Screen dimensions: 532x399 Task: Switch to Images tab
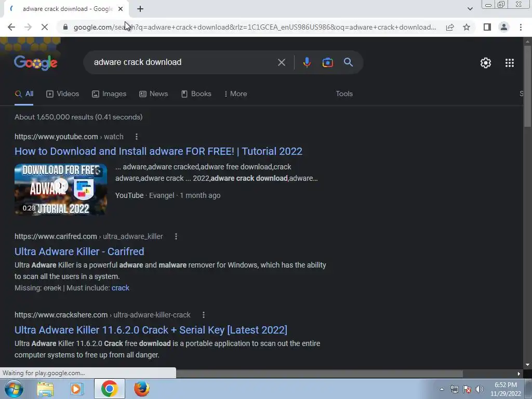tap(109, 94)
